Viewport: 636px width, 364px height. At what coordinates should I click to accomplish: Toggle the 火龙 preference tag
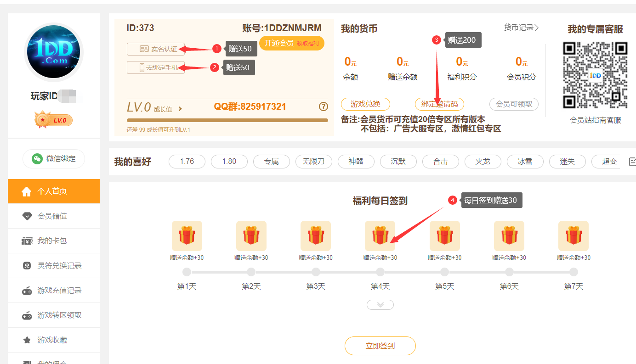(x=483, y=162)
